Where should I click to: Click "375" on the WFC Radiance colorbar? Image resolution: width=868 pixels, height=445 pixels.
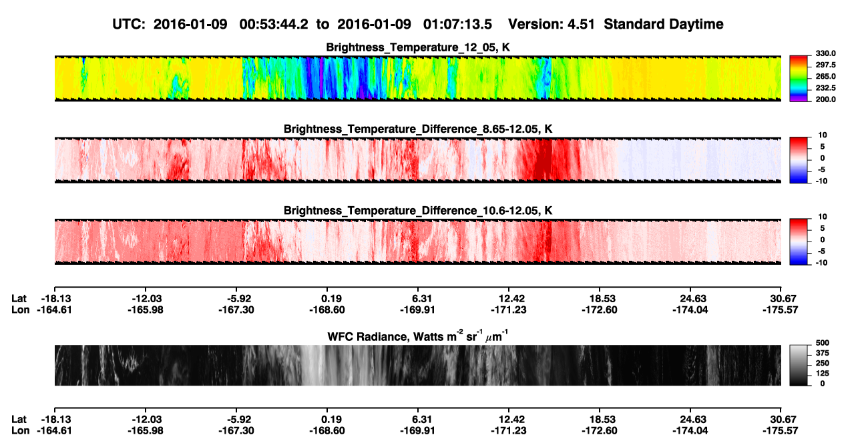pyautogui.click(x=824, y=355)
